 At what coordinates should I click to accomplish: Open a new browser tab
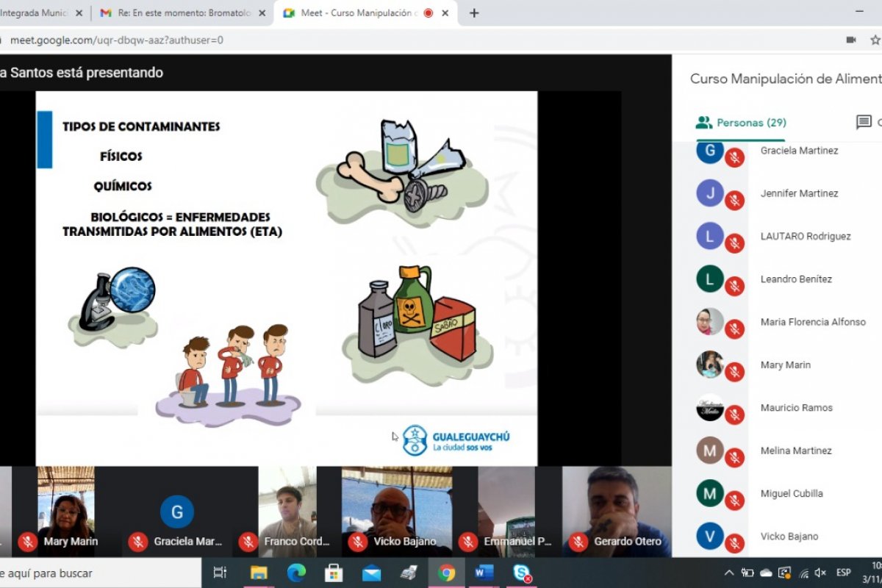[474, 13]
